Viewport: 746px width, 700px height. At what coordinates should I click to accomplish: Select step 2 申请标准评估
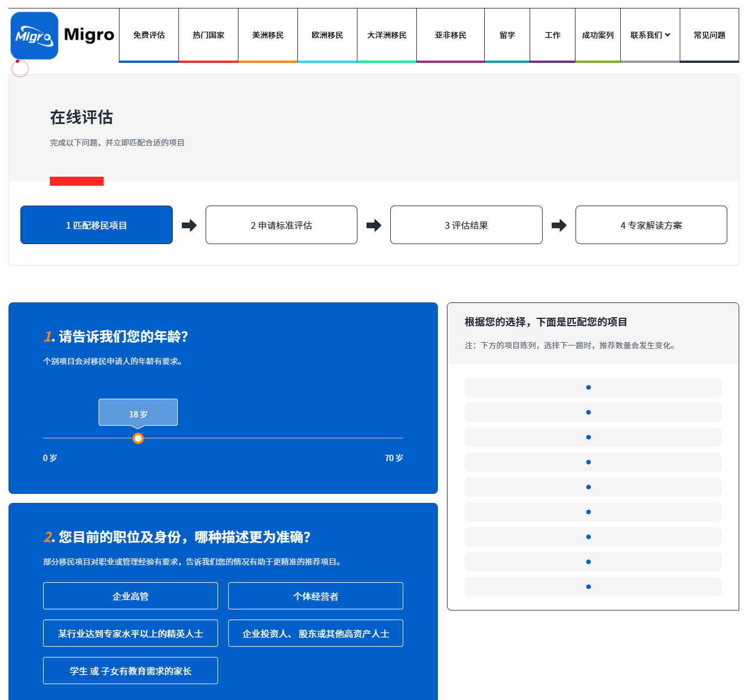point(282,225)
